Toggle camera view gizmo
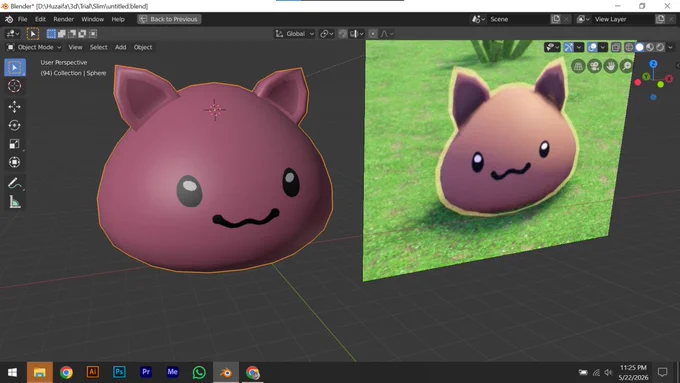This screenshot has height=383, width=680. point(595,66)
